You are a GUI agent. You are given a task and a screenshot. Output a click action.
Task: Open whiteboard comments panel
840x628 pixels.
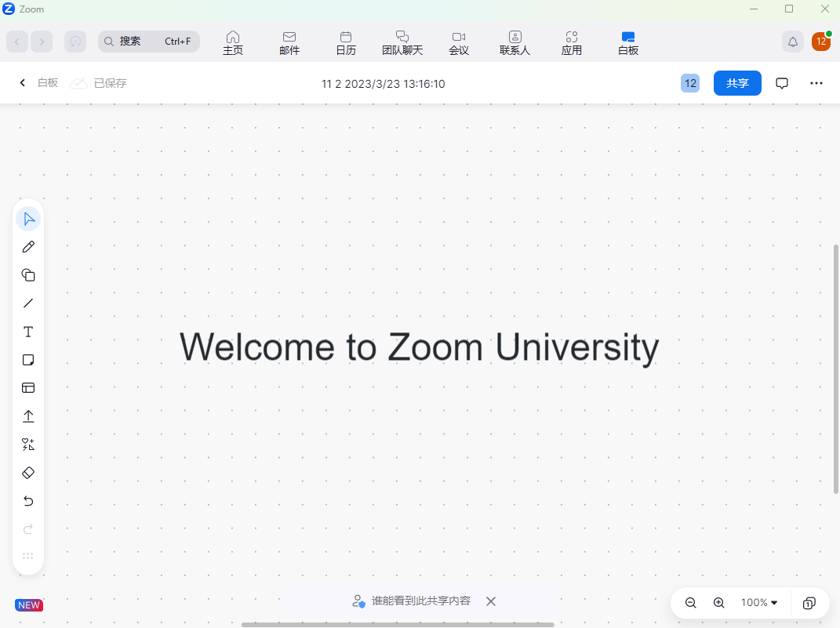[x=782, y=83]
